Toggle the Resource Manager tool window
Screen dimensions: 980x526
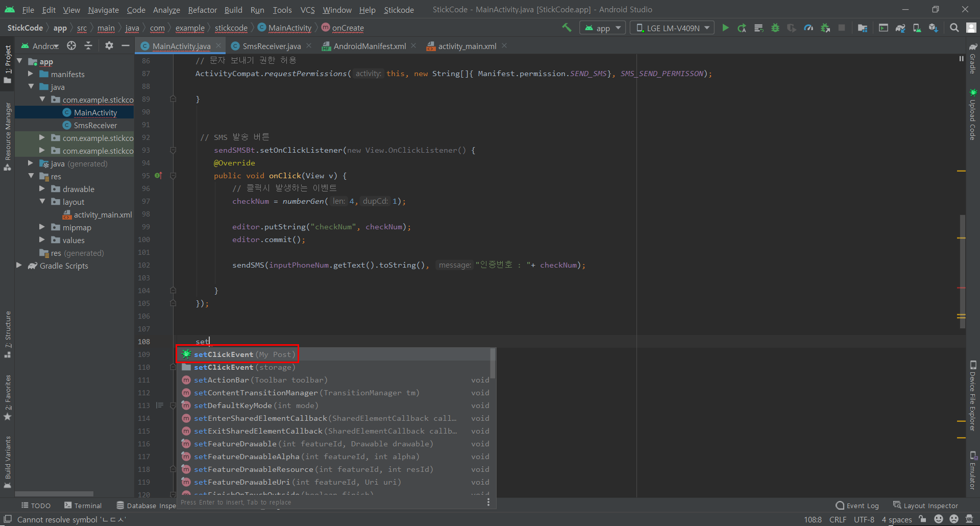pos(8,137)
